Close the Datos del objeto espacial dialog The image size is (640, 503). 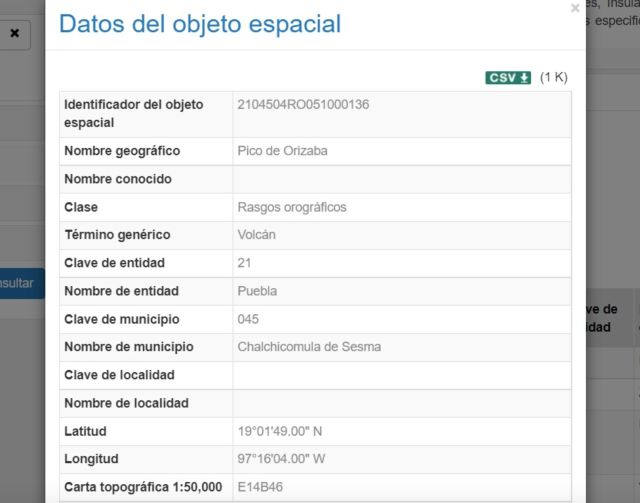(x=575, y=8)
